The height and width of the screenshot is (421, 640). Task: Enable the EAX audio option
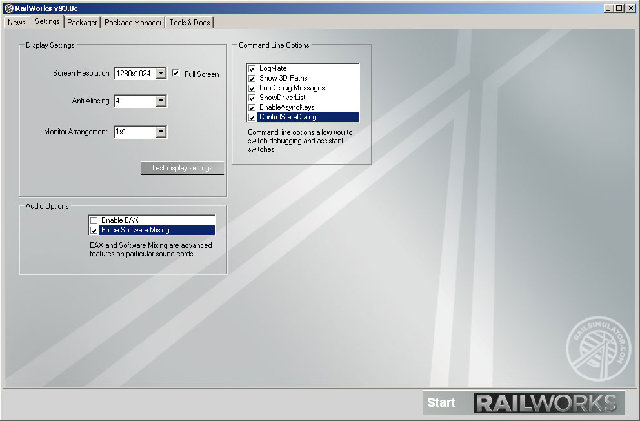tap(94, 219)
